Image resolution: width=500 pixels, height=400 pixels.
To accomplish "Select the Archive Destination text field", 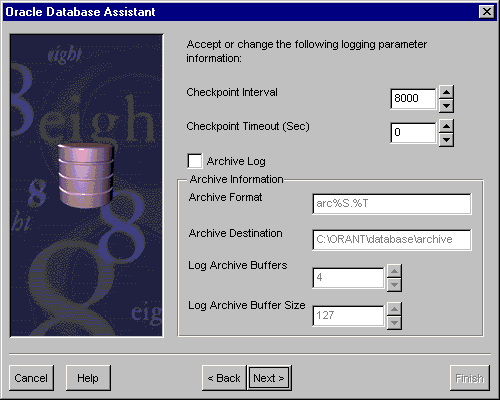I will tap(392, 239).
